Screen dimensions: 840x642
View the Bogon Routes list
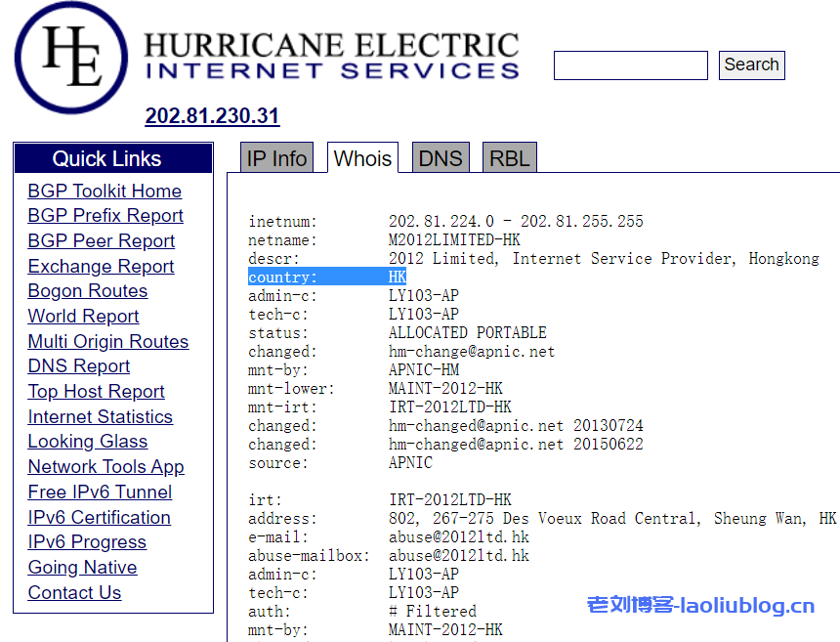[x=88, y=290]
